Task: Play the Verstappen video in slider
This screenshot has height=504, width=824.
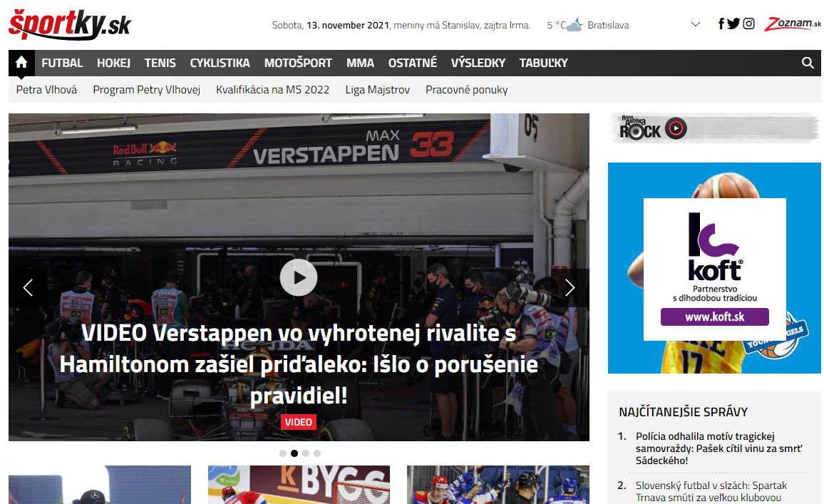Action: pyautogui.click(x=298, y=277)
